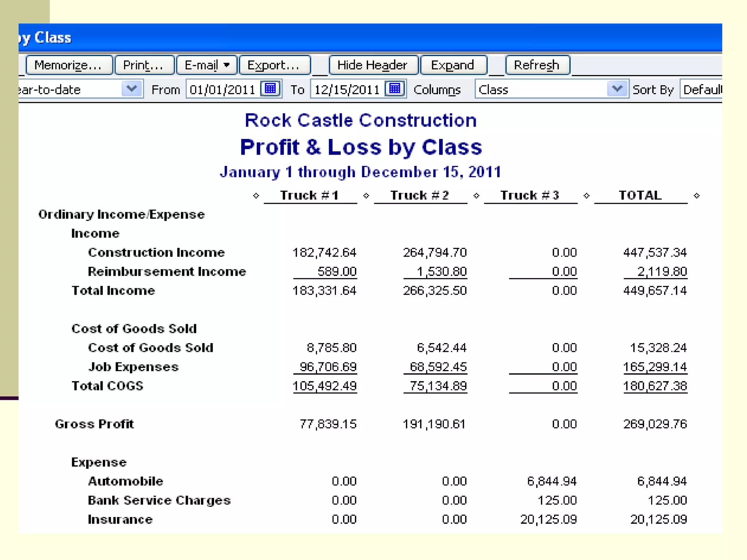Click the To date field 12/15/2011

[x=347, y=89]
